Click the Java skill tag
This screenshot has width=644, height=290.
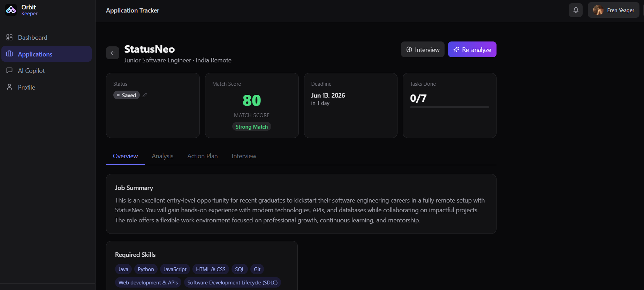[123, 269]
